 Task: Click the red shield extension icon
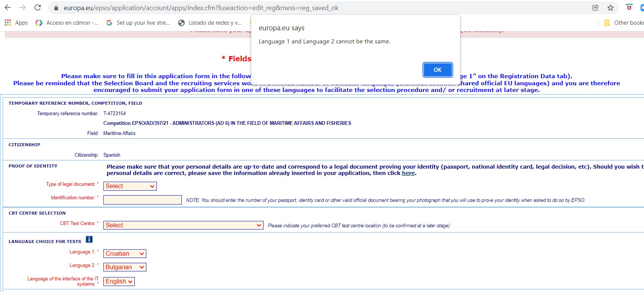coord(629,7)
